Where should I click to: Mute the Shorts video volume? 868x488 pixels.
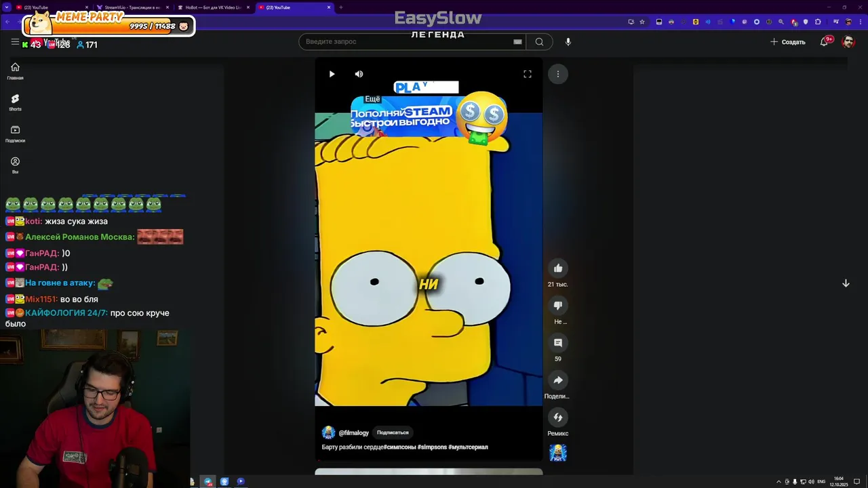[359, 74]
